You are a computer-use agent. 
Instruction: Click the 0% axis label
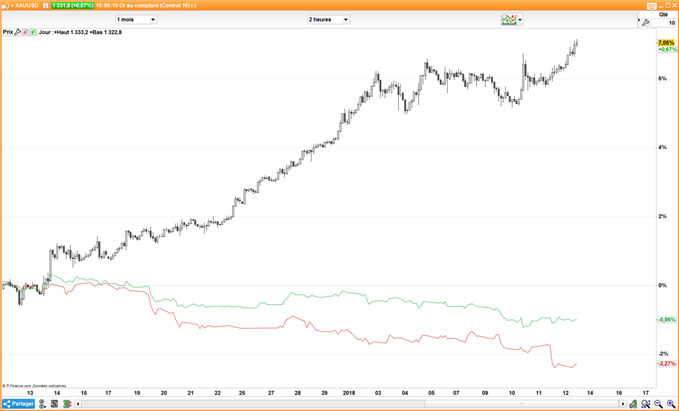click(x=661, y=285)
